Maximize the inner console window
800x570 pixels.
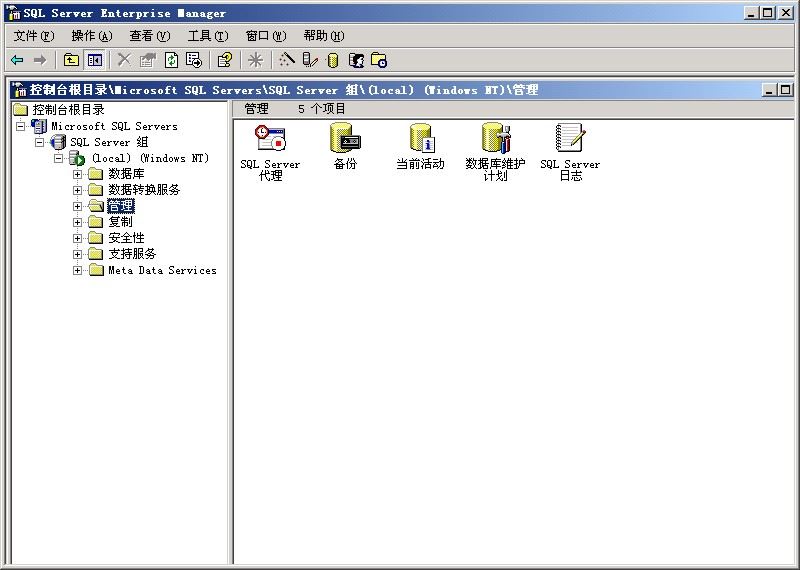pos(785,90)
